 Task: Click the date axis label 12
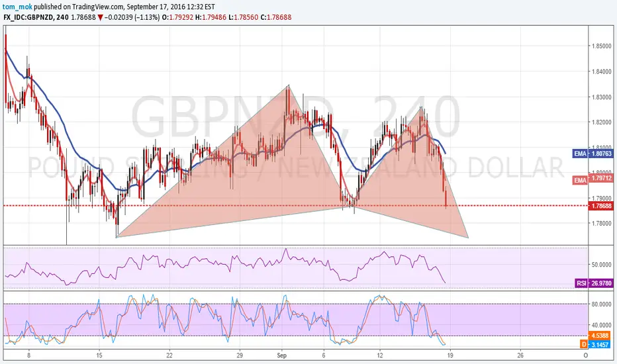click(x=380, y=355)
